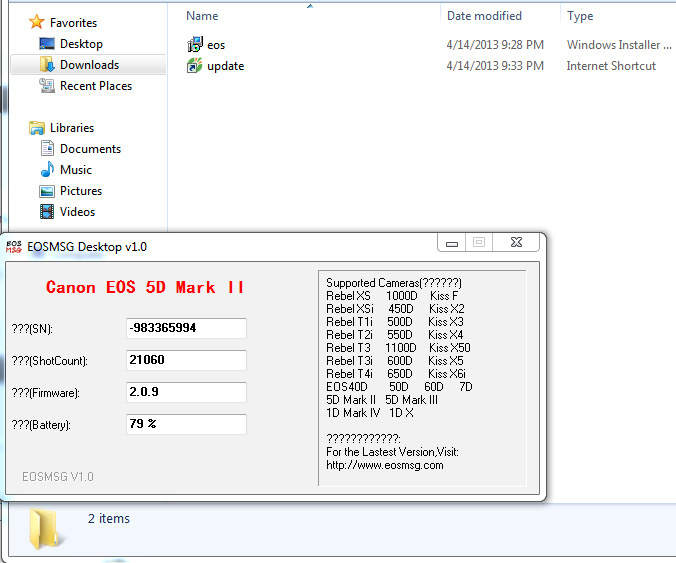The width and height of the screenshot is (676, 563).
Task: Click the Pictures library icon
Action: point(47,191)
